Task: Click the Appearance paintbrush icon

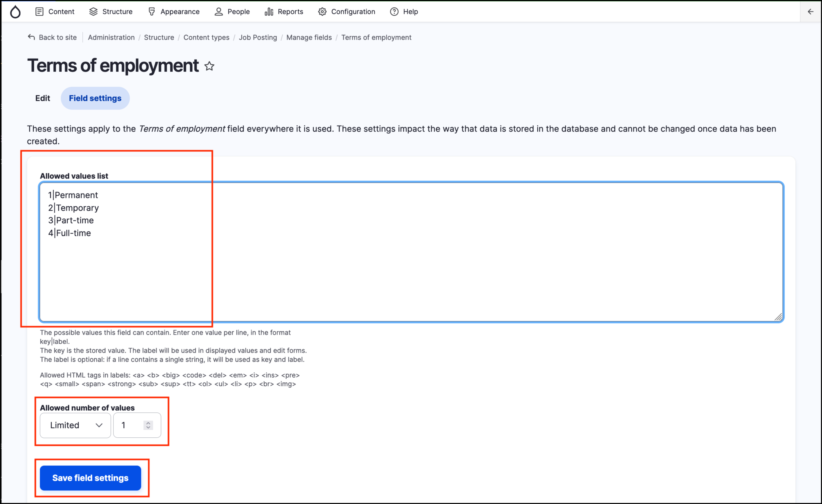Action: (x=152, y=11)
